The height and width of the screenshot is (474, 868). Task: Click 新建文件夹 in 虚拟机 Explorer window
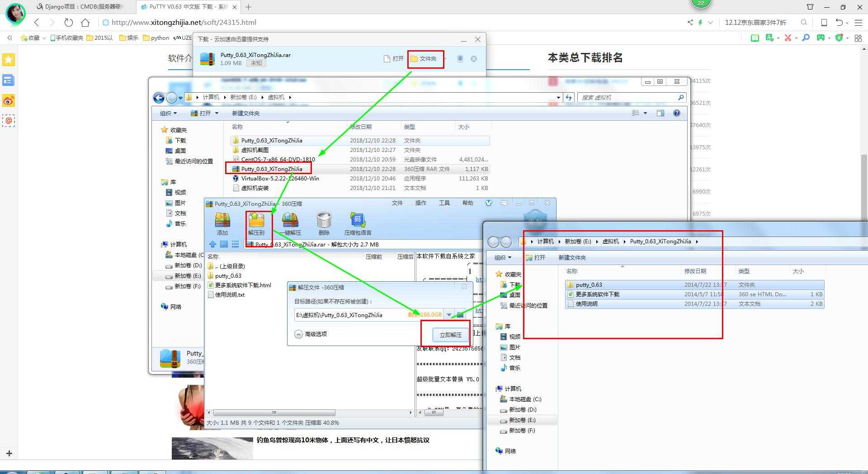[x=245, y=113]
